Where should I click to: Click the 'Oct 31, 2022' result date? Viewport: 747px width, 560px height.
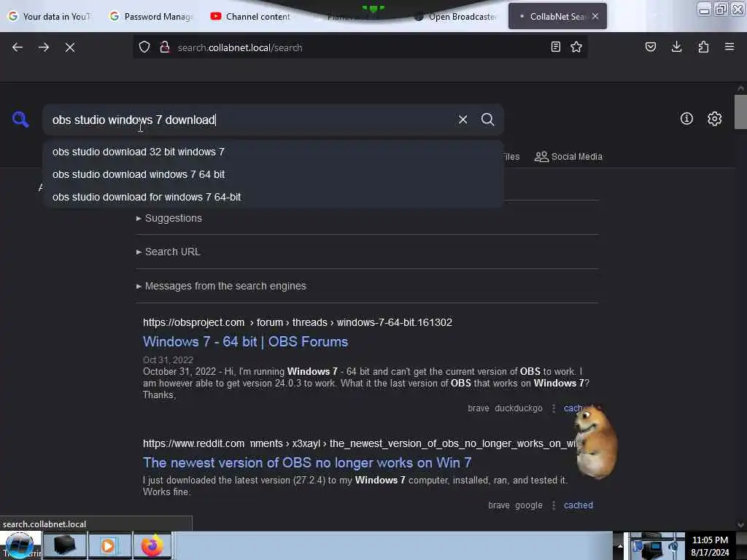point(169,360)
